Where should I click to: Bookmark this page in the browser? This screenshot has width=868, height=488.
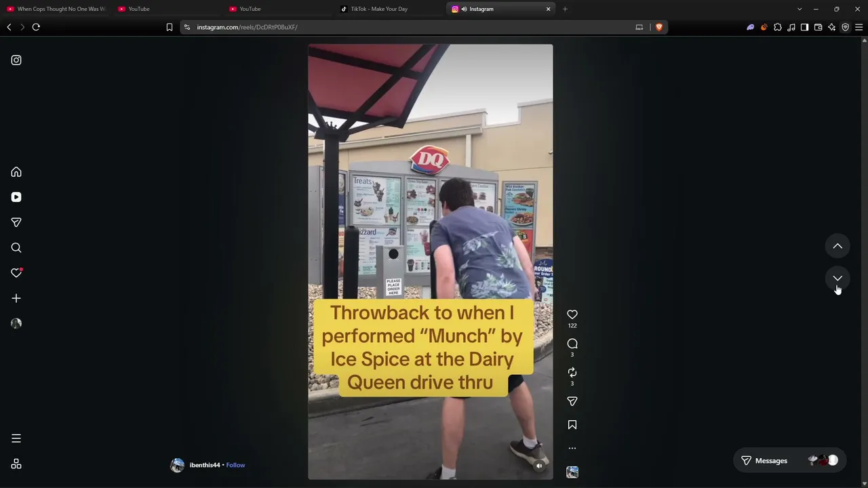pyautogui.click(x=170, y=27)
